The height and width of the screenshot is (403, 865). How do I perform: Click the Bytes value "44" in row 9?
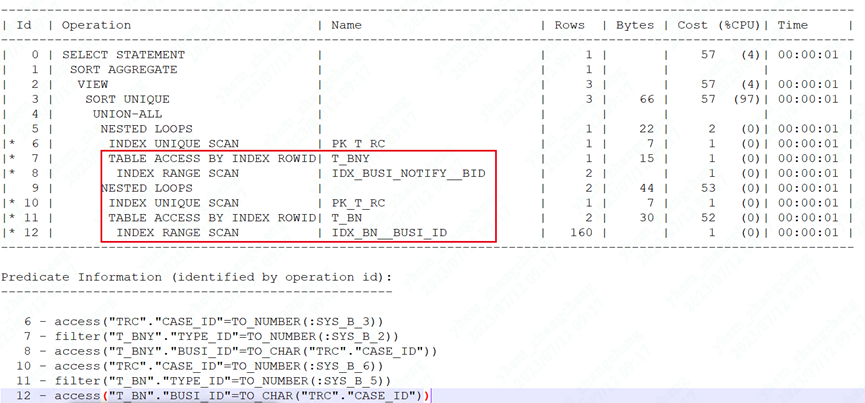(646, 189)
